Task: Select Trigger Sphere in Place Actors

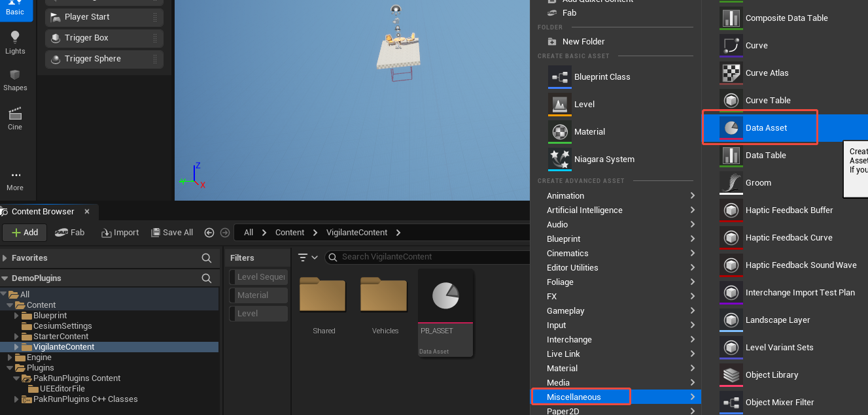Action: click(x=104, y=59)
